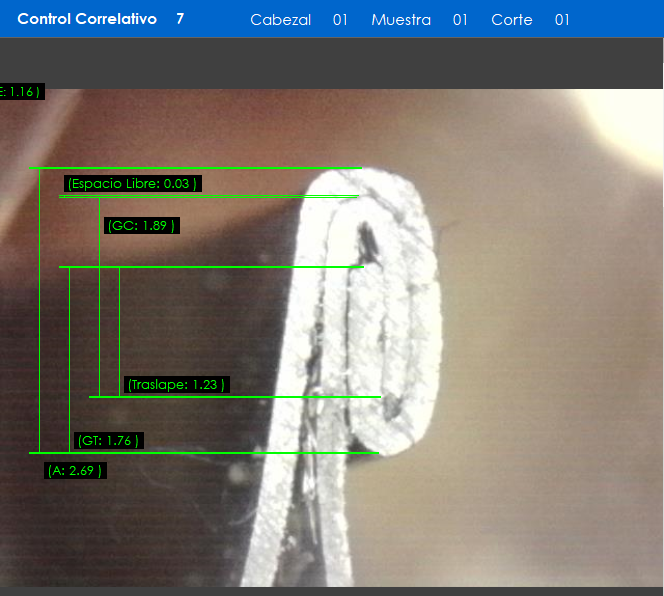Select the Corte value 01
This screenshot has height=596, width=664.
click(x=562, y=20)
